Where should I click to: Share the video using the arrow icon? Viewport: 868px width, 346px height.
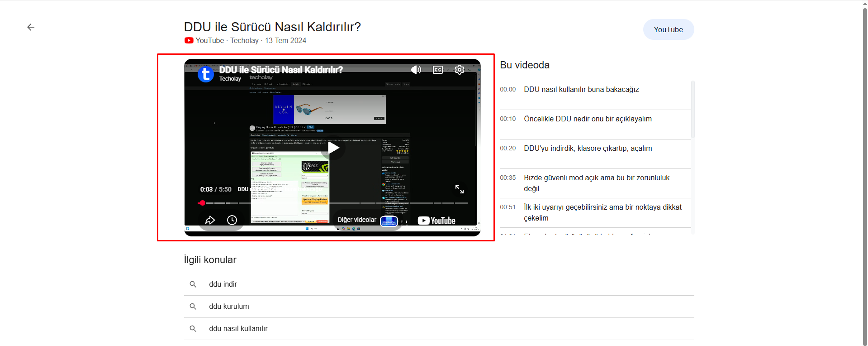pyautogui.click(x=210, y=220)
